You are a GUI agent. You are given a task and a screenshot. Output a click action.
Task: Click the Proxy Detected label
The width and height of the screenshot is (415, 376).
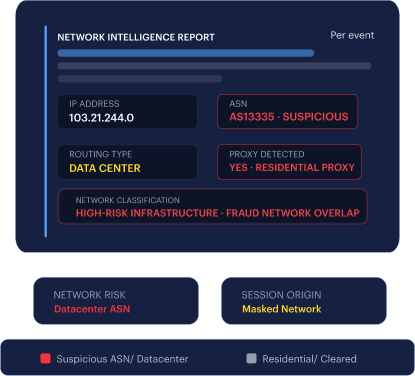pyautogui.click(x=267, y=154)
